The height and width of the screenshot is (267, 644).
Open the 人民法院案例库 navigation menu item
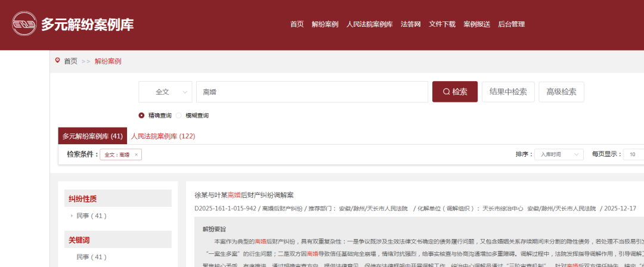pyautogui.click(x=369, y=24)
